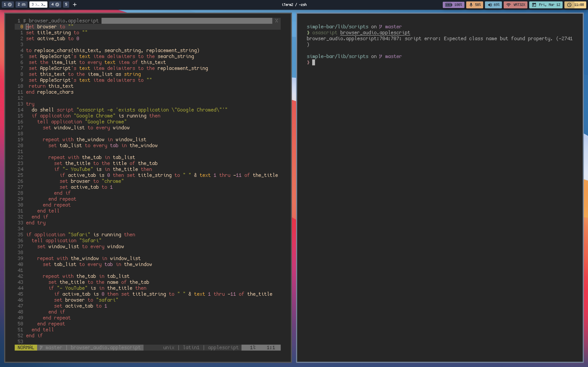Toggle the microphone 50% widget
Viewport: 588px width, 367px height.
tap(475, 5)
